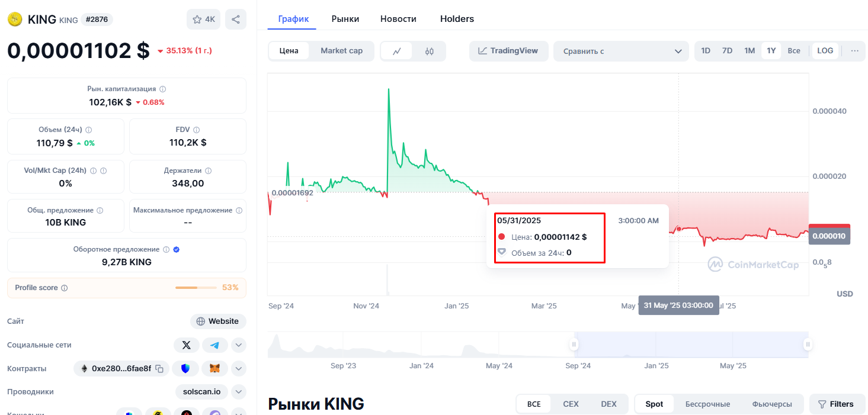Set chart range to 1Y

coord(771,51)
